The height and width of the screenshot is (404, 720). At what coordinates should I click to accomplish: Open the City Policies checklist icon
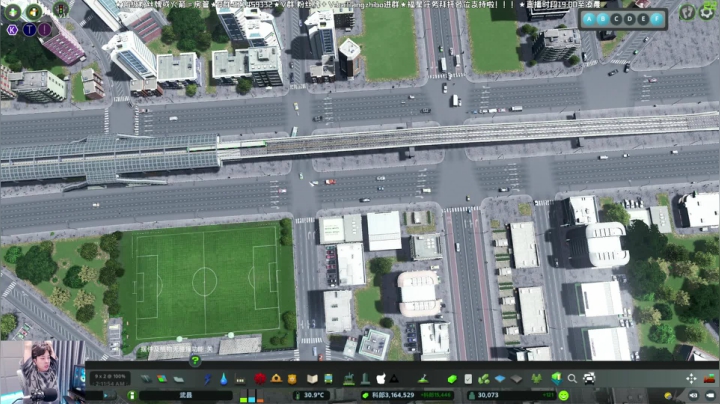pos(468,379)
